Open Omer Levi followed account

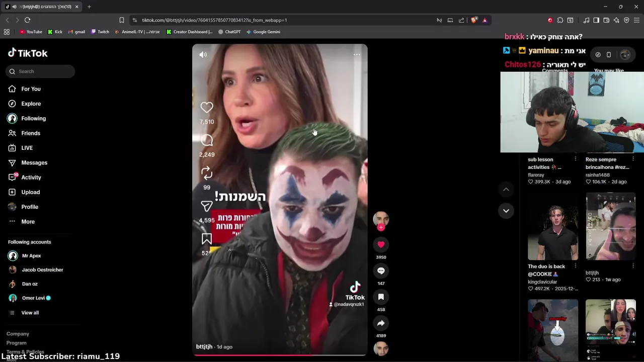pyautogui.click(x=33, y=298)
